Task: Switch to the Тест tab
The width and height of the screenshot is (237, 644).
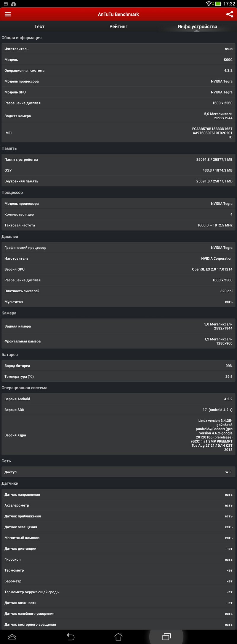Action: tap(39, 27)
